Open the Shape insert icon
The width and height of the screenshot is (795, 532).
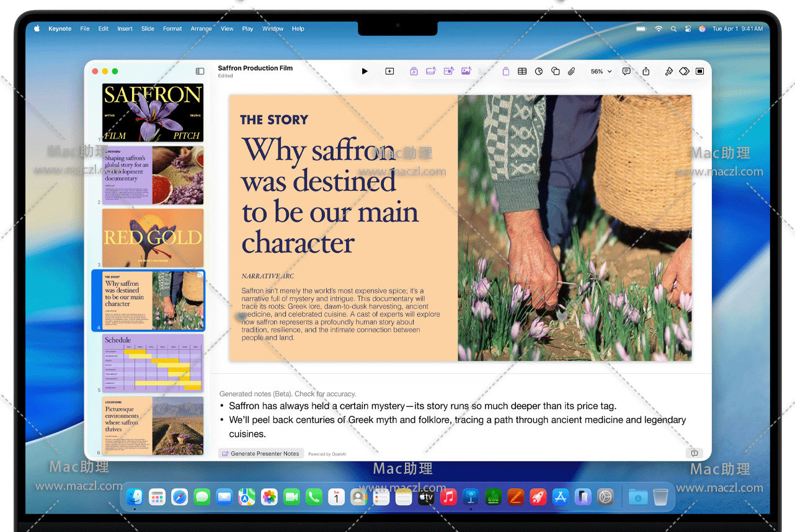(556, 71)
